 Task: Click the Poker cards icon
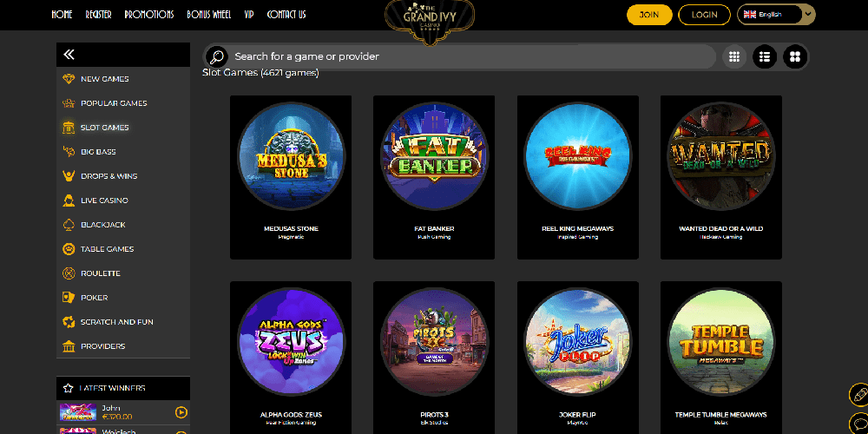click(x=69, y=297)
